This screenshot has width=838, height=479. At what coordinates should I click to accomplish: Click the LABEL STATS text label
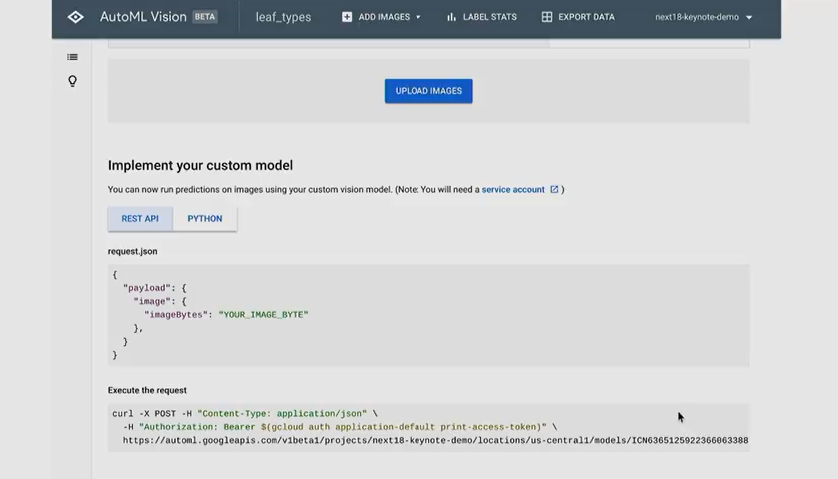(x=490, y=17)
